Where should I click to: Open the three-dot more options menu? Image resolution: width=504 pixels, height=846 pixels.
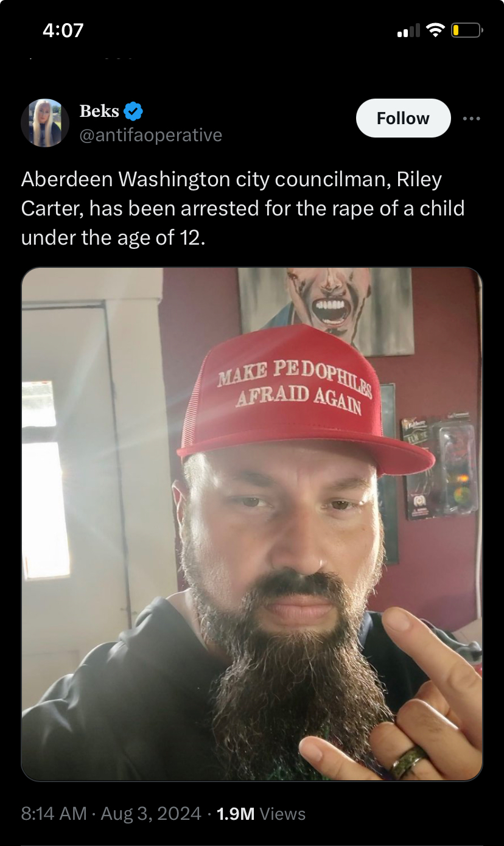[x=471, y=119]
